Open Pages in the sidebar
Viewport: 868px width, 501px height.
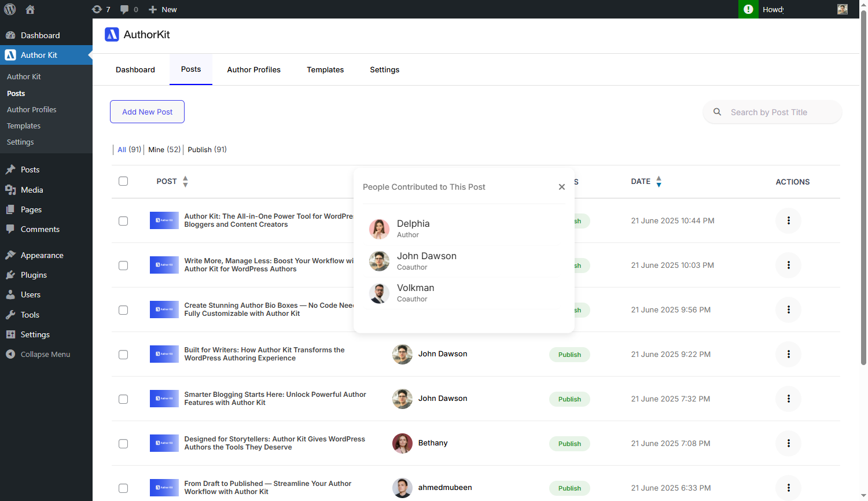46,209
